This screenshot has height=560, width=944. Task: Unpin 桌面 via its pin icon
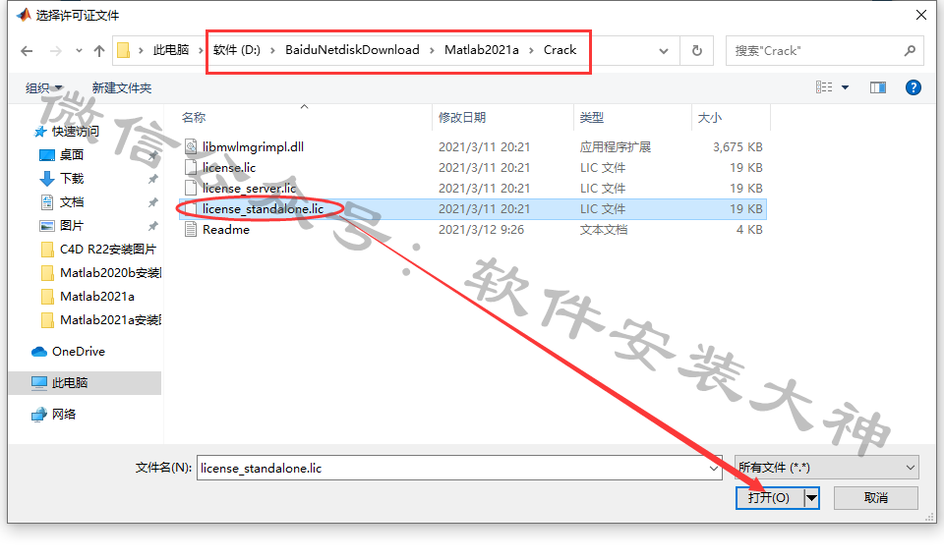[x=153, y=155]
